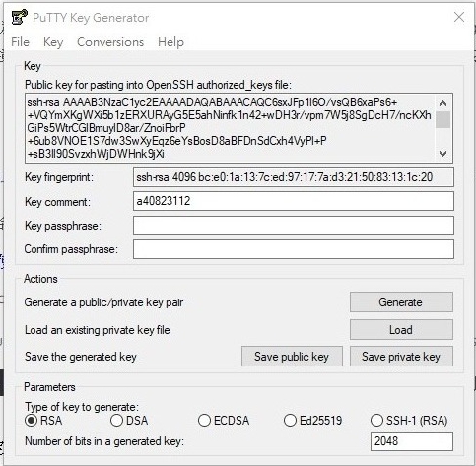Click the Save private key button
The height and width of the screenshot is (466, 476).
click(x=401, y=357)
